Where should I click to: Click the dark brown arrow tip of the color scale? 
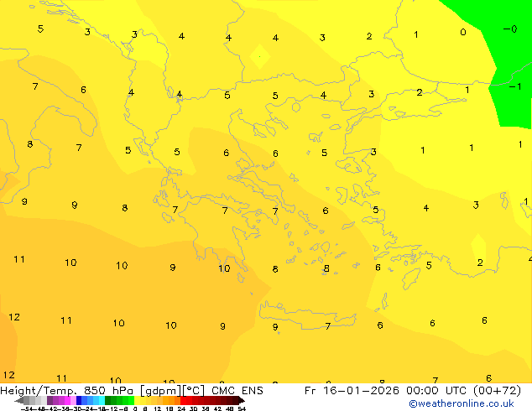[242, 401]
